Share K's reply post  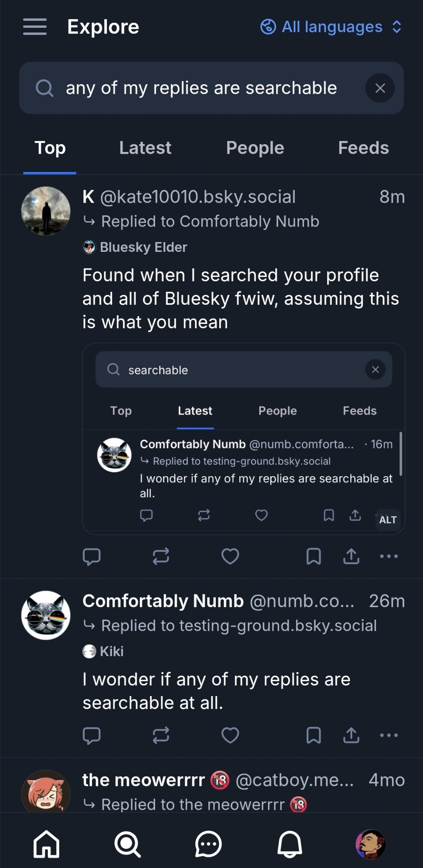[x=351, y=556]
